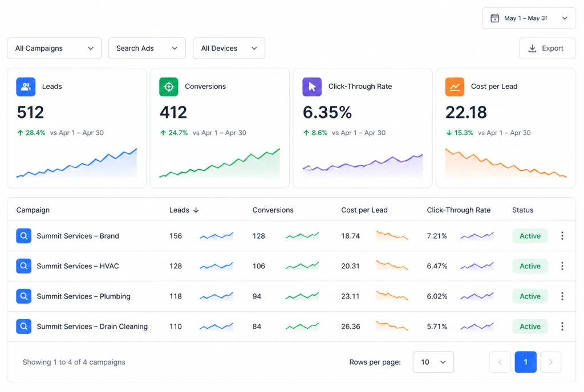Click the 84 conversions in Drain Cleaning row
This screenshot has width=584, height=392.
pyautogui.click(x=257, y=326)
